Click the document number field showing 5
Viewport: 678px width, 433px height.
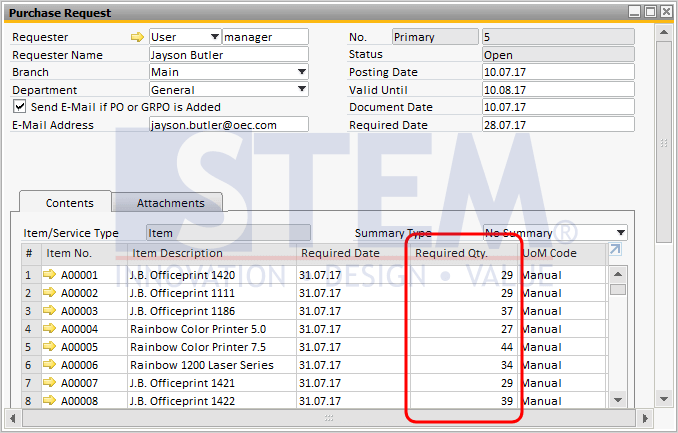(x=558, y=37)
